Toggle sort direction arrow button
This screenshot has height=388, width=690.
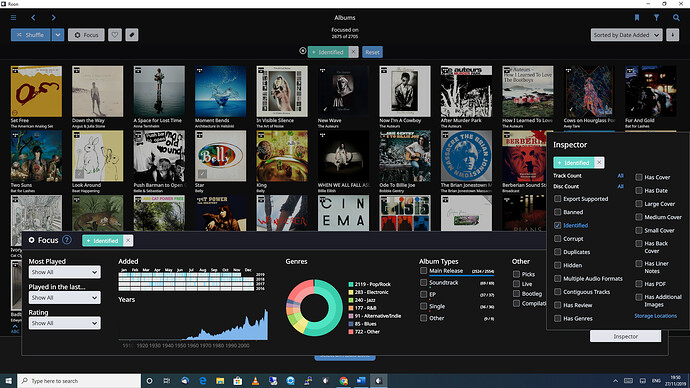pos(672,35)
